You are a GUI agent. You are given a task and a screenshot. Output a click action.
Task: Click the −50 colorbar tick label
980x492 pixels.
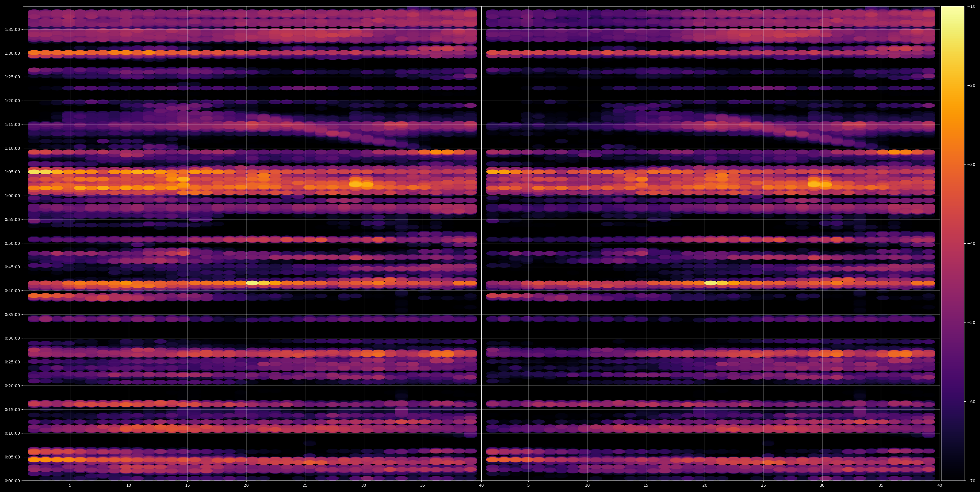tap(971, 323)
